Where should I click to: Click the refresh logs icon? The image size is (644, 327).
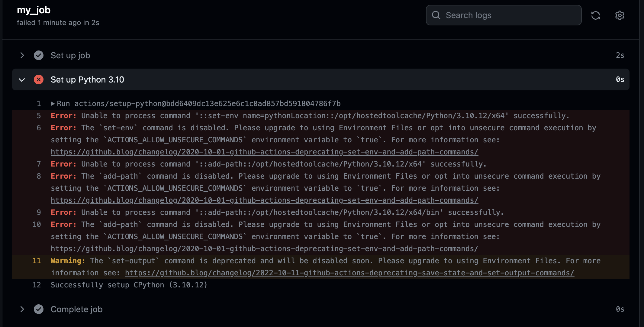(595, 15)
